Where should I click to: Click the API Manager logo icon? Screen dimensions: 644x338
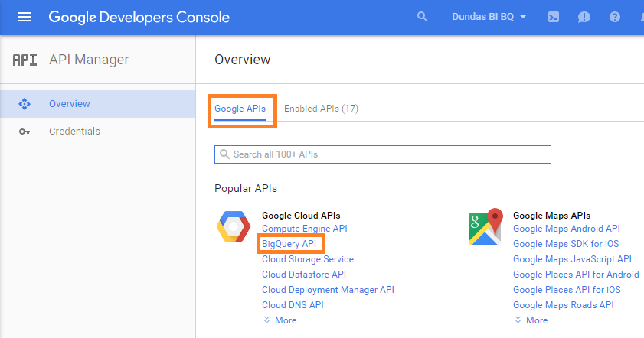click(x=25, y=60)
